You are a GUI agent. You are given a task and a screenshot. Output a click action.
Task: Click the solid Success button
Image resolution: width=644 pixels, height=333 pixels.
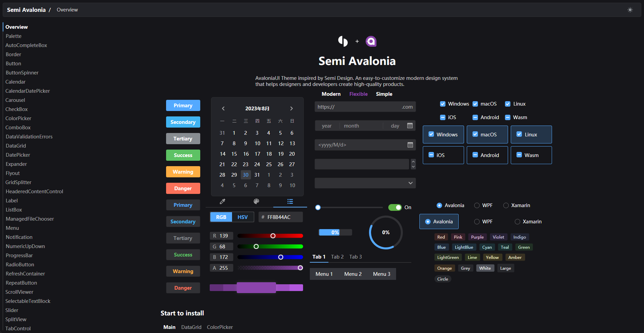point(183,155)
